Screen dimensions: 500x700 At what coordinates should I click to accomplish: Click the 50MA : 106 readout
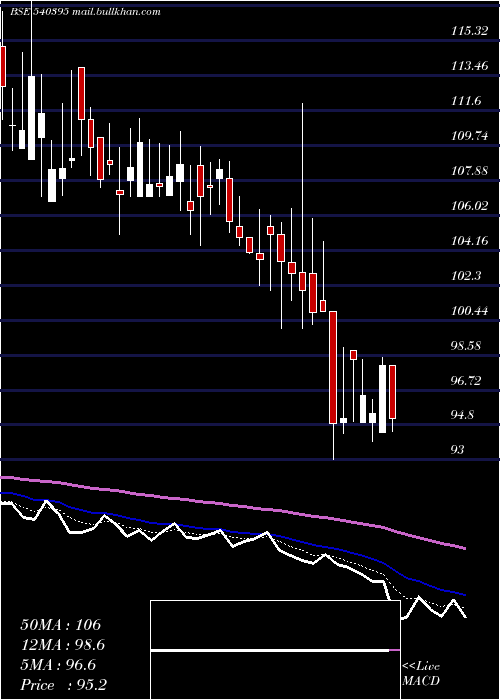tap(61, 625)
